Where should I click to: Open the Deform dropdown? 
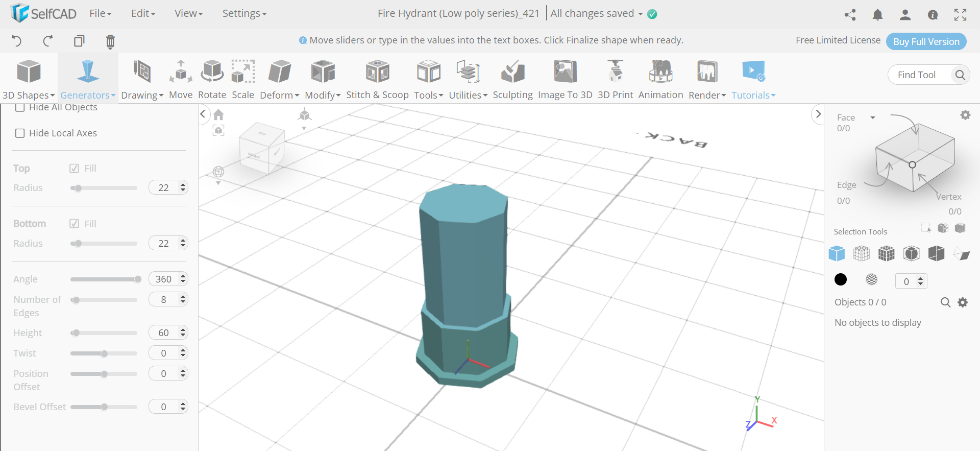(x=279, y=79)
